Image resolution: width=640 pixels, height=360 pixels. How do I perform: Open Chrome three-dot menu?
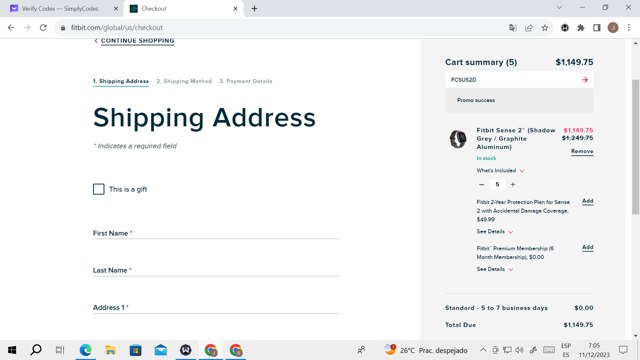tap(629, 28)
